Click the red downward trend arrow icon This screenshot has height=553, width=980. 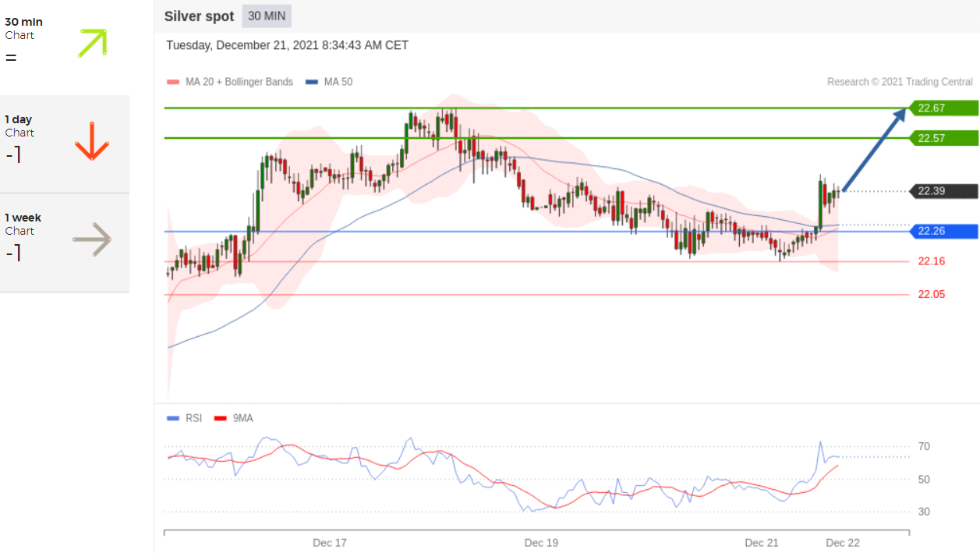click(x=91, y=141)
